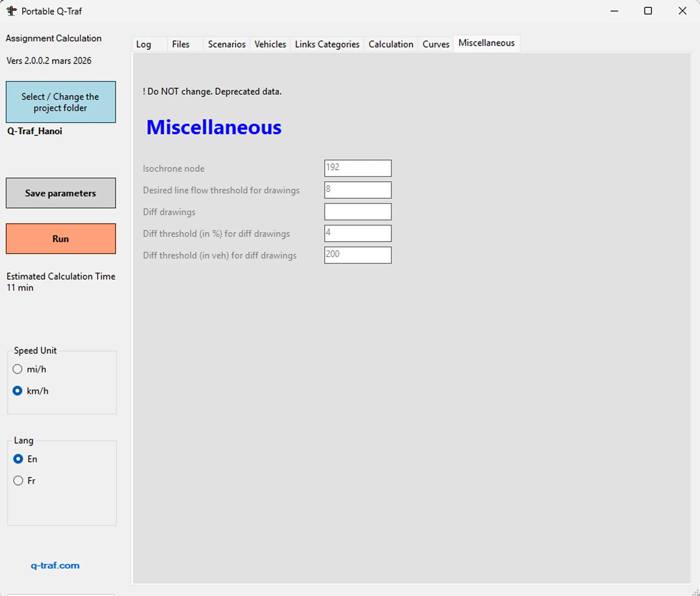Image resolution: width=700 pixels, height=596 pixels.
Task: Open the Links Categories tab
Action: (x=327, y=44)
